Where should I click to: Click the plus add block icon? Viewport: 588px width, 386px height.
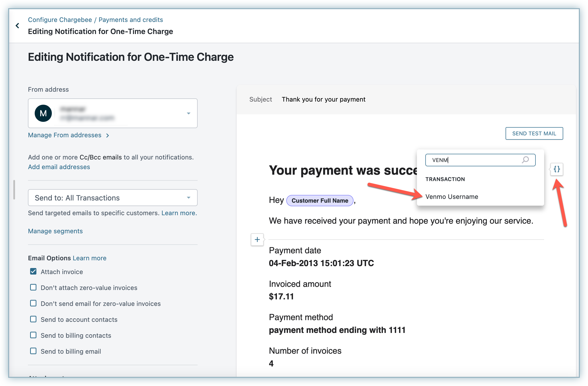tap(257, 239)
